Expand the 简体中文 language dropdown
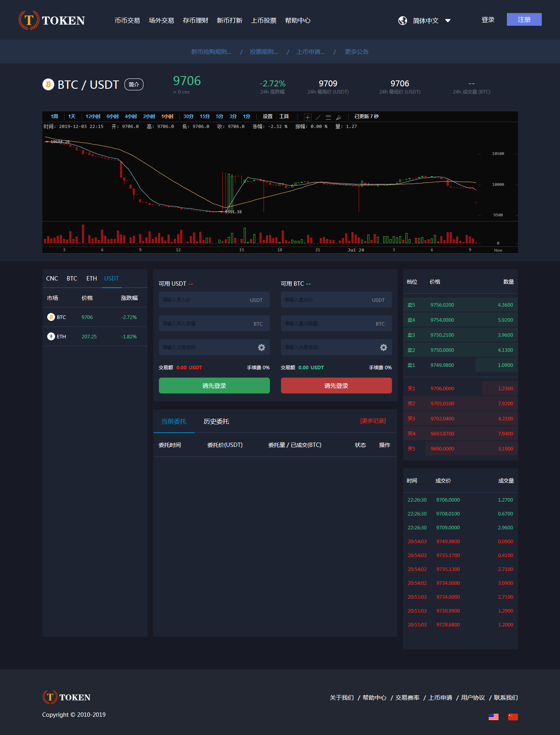The width and height of the screenshot is (560, 735). pyautogui.click(x=448, y=21)
